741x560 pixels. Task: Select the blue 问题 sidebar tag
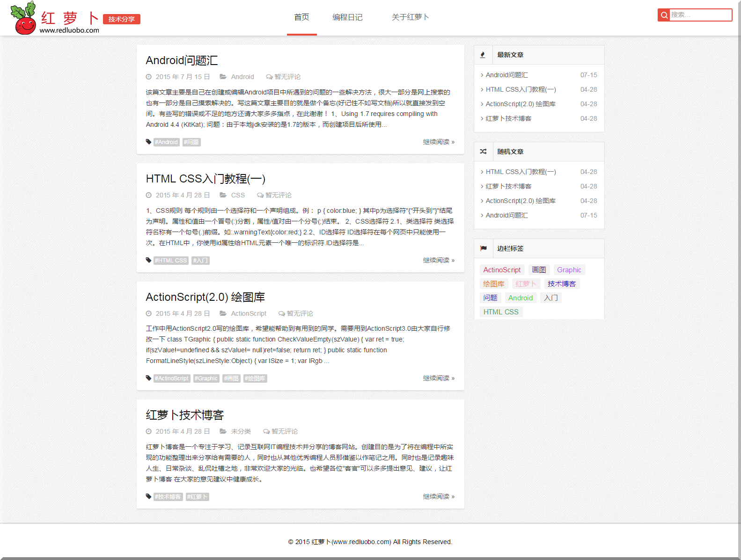tap(491, 298)
